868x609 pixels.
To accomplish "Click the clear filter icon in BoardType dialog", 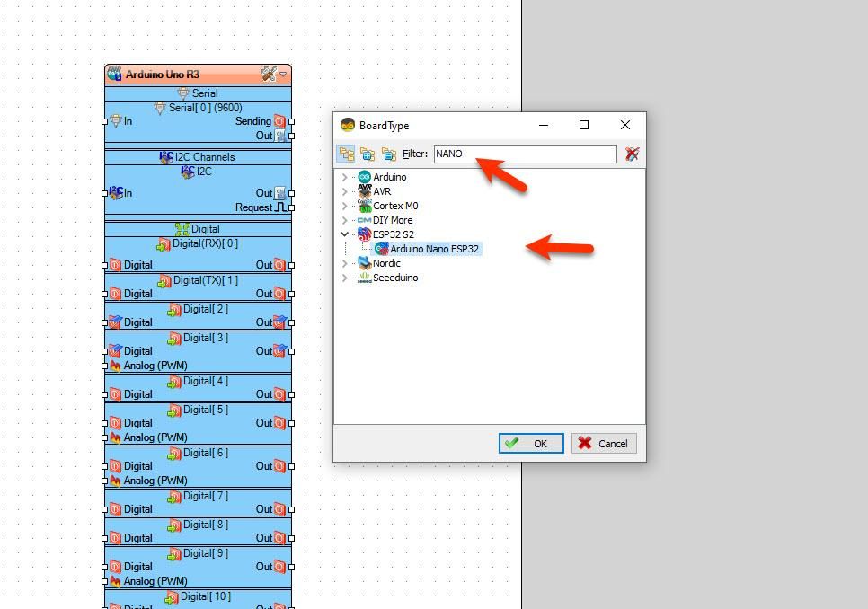I will pos(632,154).
